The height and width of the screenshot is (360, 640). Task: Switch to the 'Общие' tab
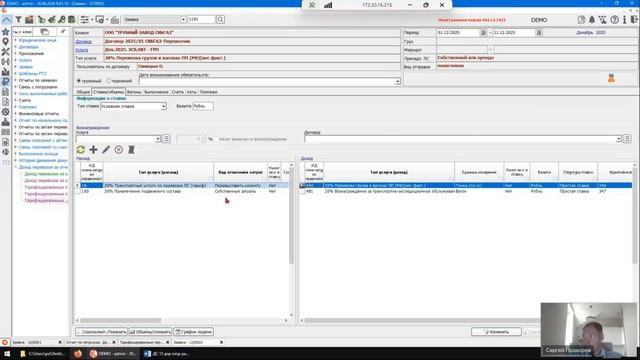point(83,92)
